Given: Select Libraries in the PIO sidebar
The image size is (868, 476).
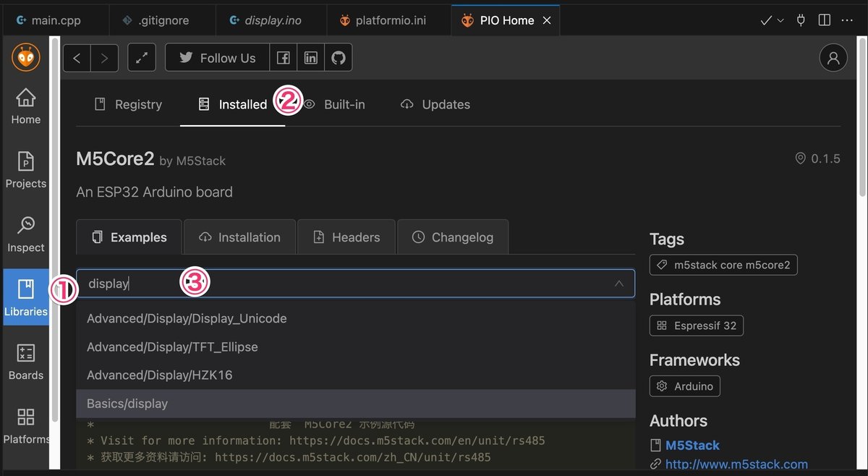Looking at the screenshot, I should (x=26, y=297).
